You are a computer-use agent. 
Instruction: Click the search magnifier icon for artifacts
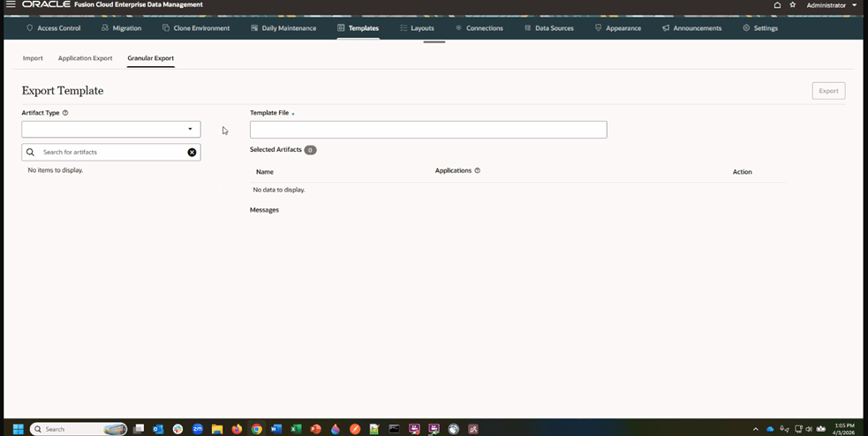[x=30, y=153]
